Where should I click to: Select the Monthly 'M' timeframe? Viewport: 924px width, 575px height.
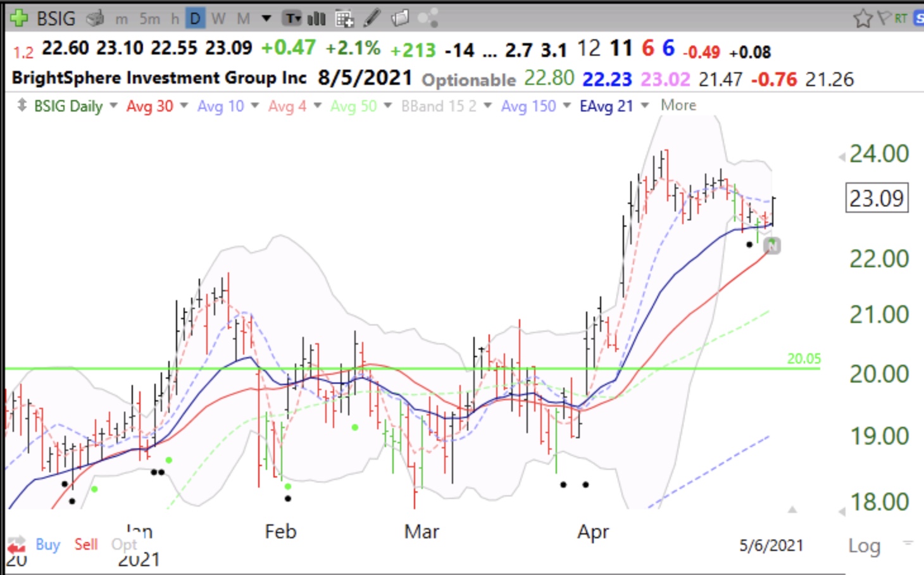tap(243, 19)
